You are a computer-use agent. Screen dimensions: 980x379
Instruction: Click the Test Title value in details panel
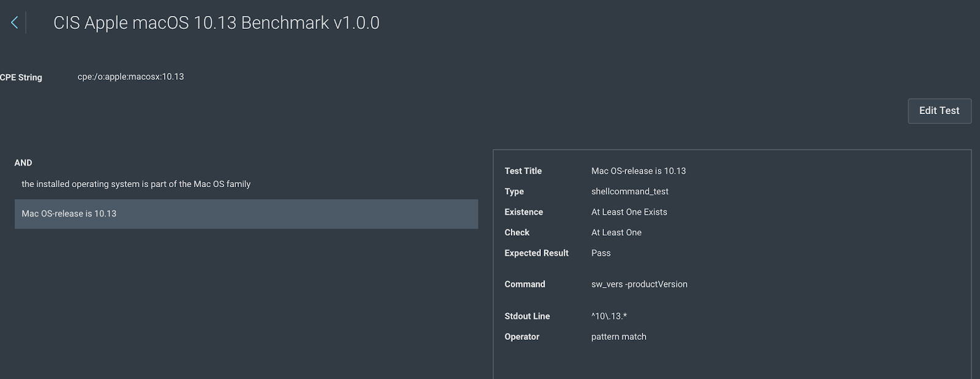coord(638,171)
